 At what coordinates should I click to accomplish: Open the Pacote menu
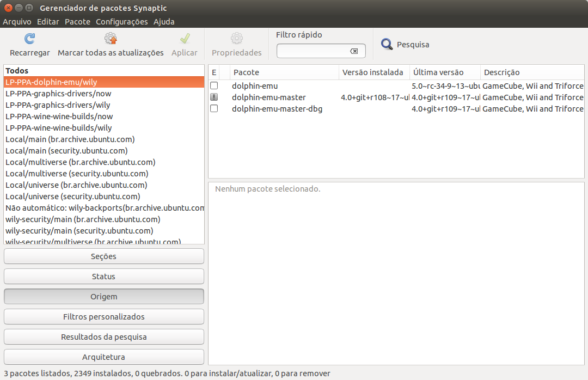[x=77, y=22]
